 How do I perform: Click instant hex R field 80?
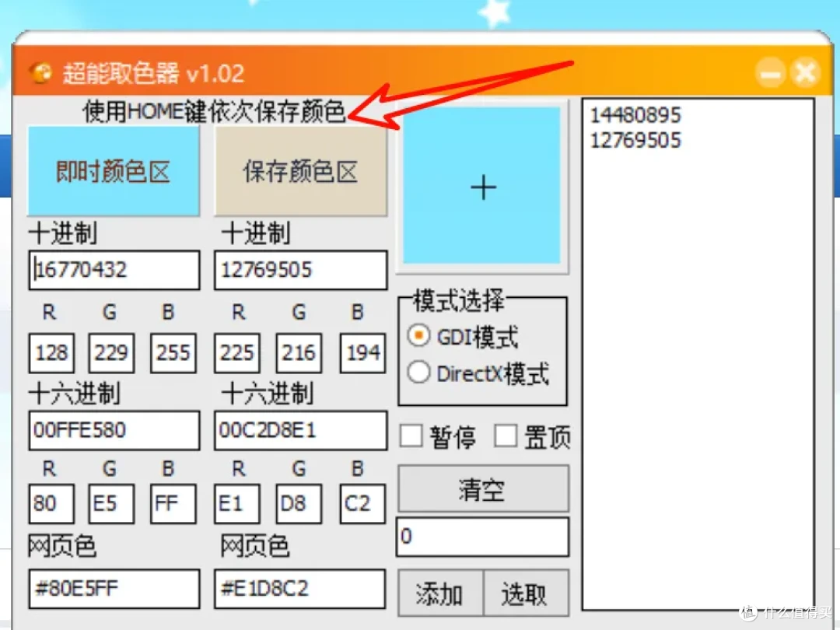51,503
